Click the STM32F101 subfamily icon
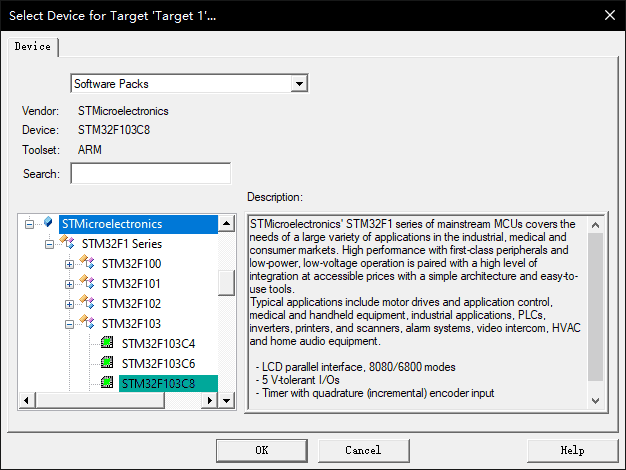The height and width of the screenshot is (470, 626). coord(88,284)
